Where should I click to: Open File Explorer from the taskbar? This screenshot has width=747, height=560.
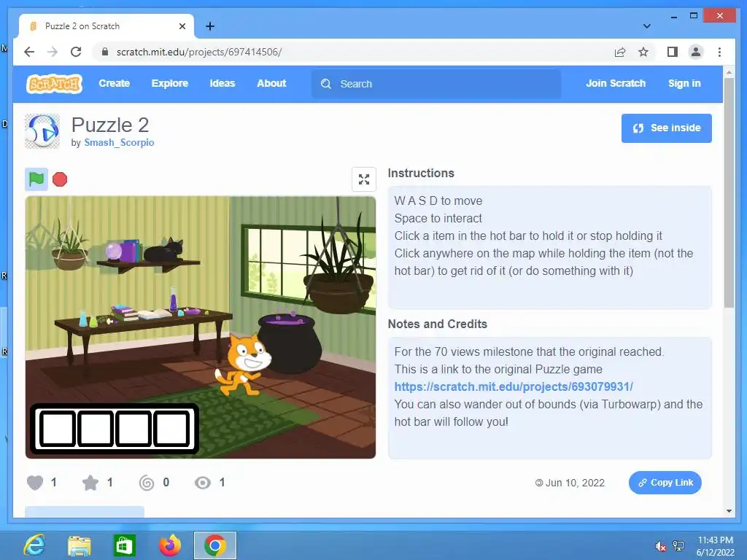80,545
